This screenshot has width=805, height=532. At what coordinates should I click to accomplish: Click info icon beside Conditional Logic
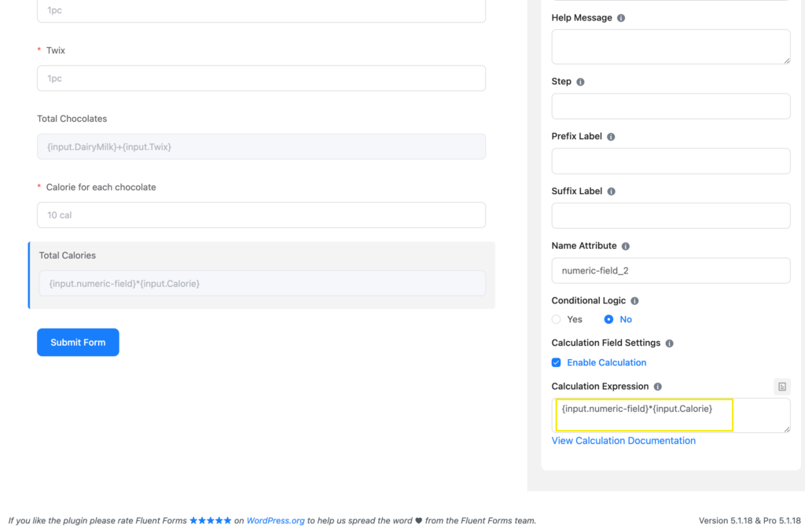[x=634, y=301]
